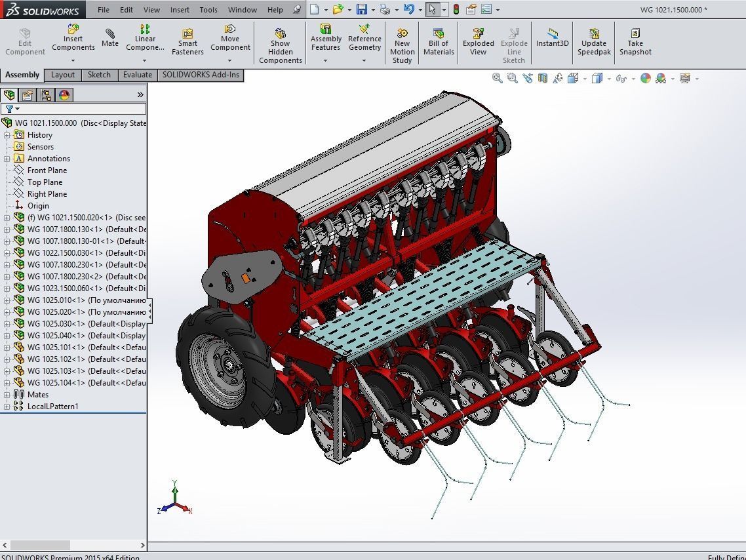
Task: Open the Insert menu
Action: [180, 10]
